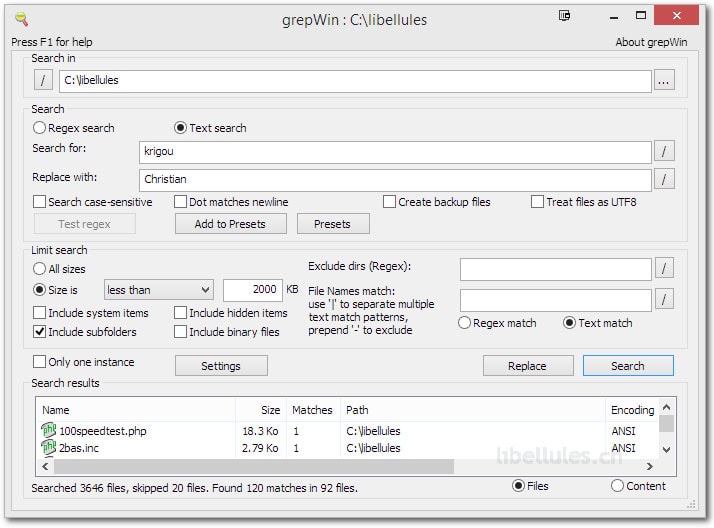Click the horizontal scrollbar left arrow
714x528 pixels.
coord(45,466)
